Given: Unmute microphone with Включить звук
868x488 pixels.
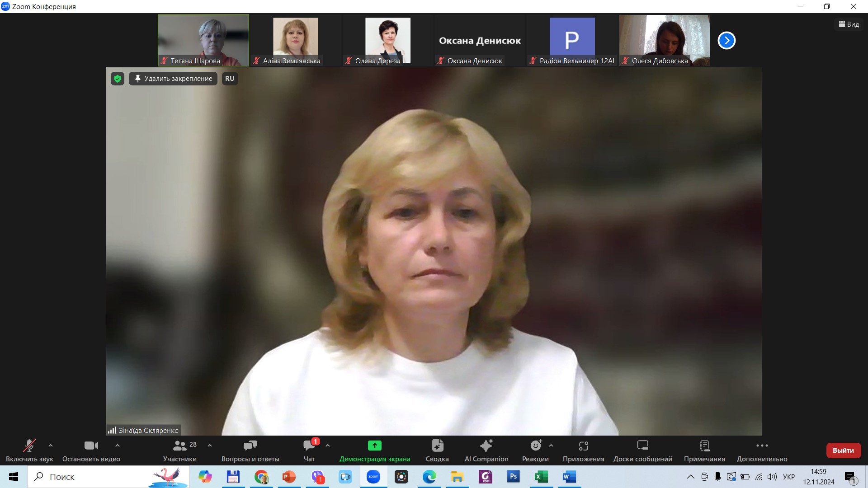Looking at the screenshot, I should click(x=29, y=446).
